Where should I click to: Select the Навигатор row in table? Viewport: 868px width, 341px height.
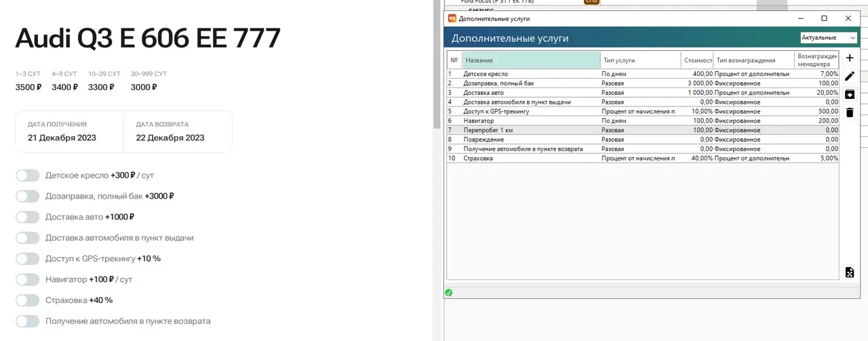(643, 121)
